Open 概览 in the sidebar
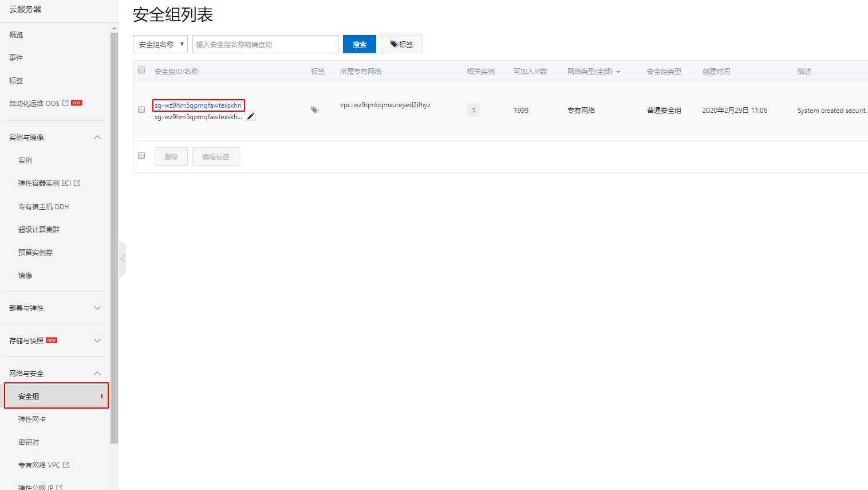Screen dimensions: 868x490 16,35
